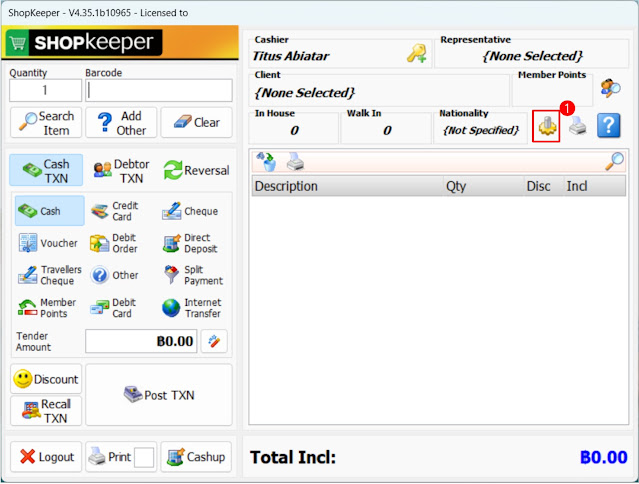
Task: Click the Walk In count value
Action: 387,130
